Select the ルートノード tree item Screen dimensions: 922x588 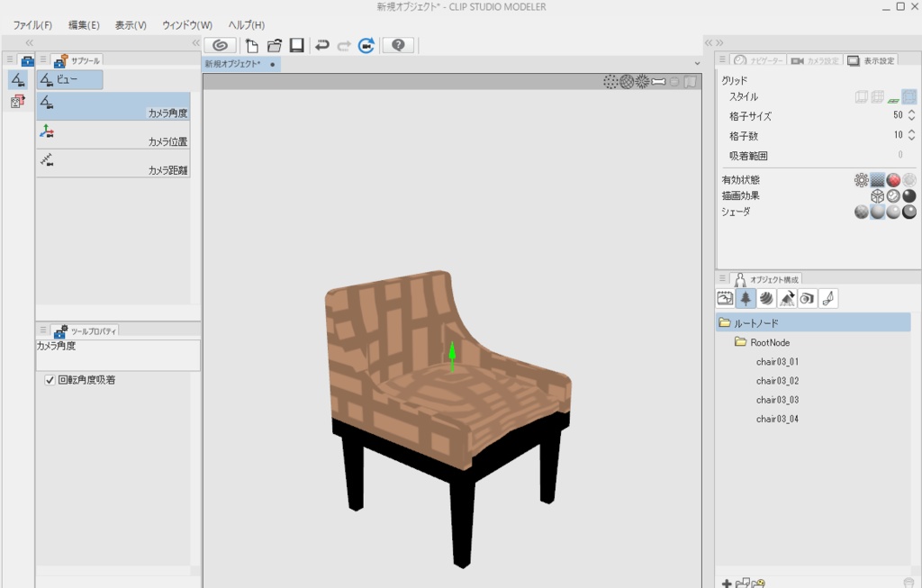813,322
